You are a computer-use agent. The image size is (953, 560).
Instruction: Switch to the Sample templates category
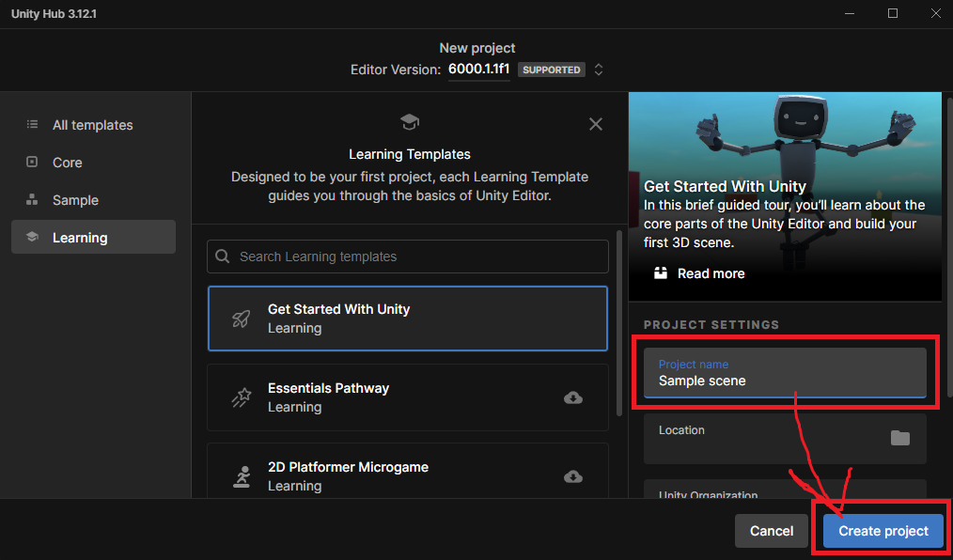[x=93, y=200]
